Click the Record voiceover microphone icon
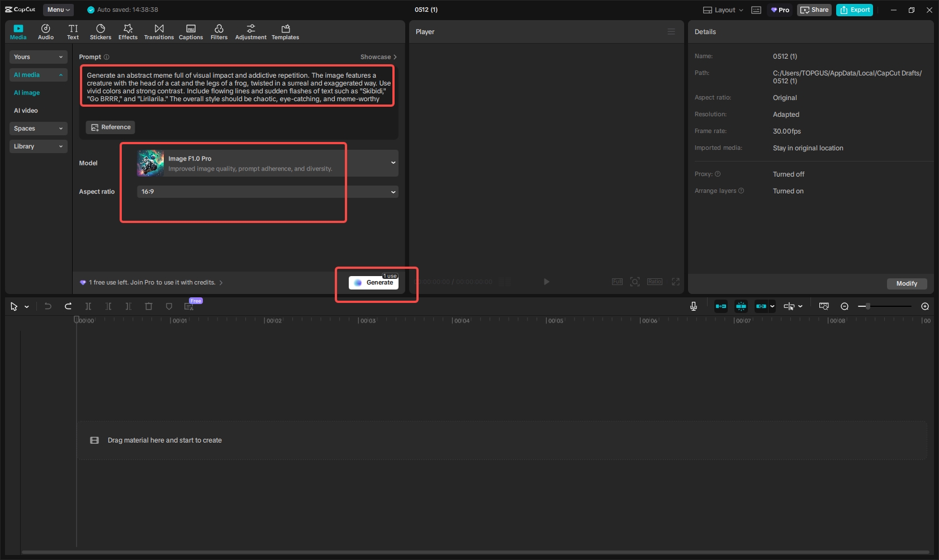 coord(694,306)
